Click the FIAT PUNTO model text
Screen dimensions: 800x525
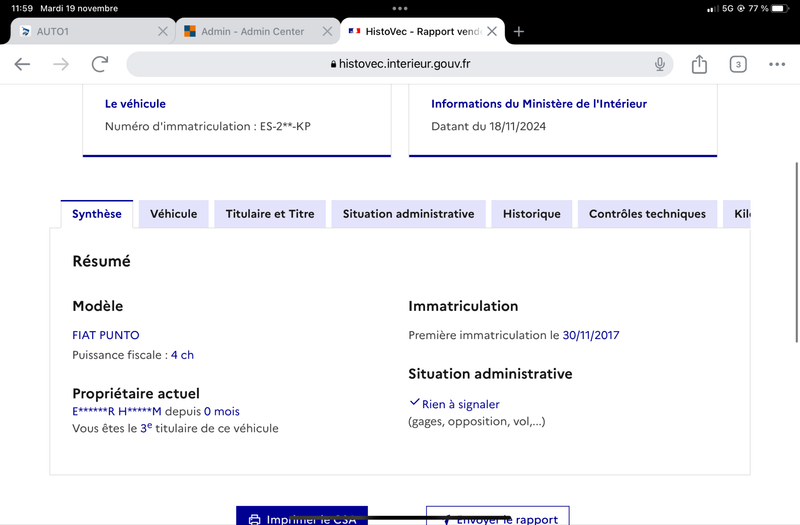(106, 335)
